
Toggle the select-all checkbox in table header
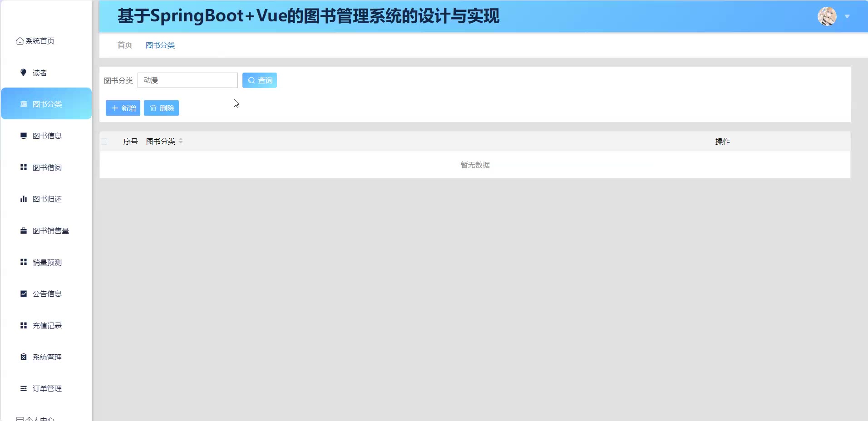[104, 142]
